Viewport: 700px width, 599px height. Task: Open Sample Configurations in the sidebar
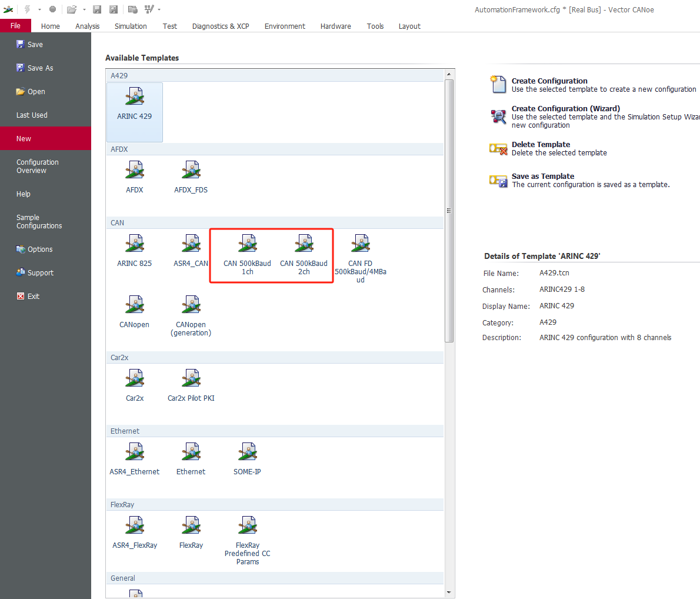click(45, 222)
